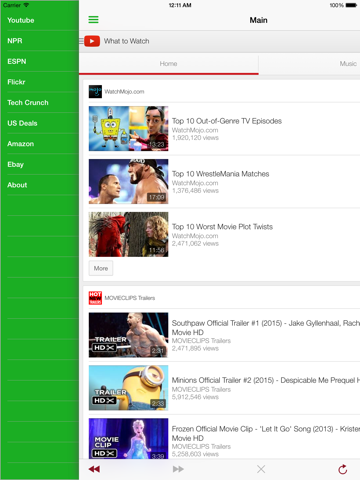This screenshot has height=480, width=360.
Task: Check the battery indicator in status bar
Action: click(351, 5)
